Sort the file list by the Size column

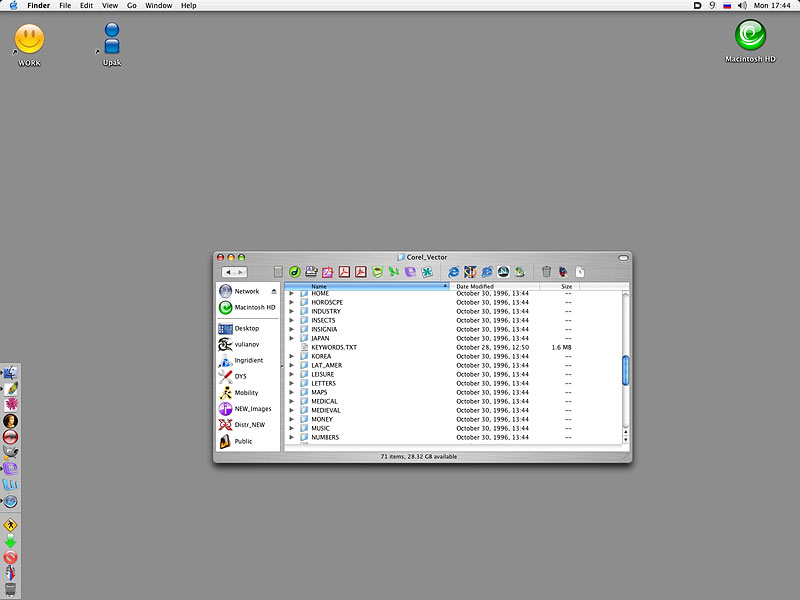[x=560, y=286]
